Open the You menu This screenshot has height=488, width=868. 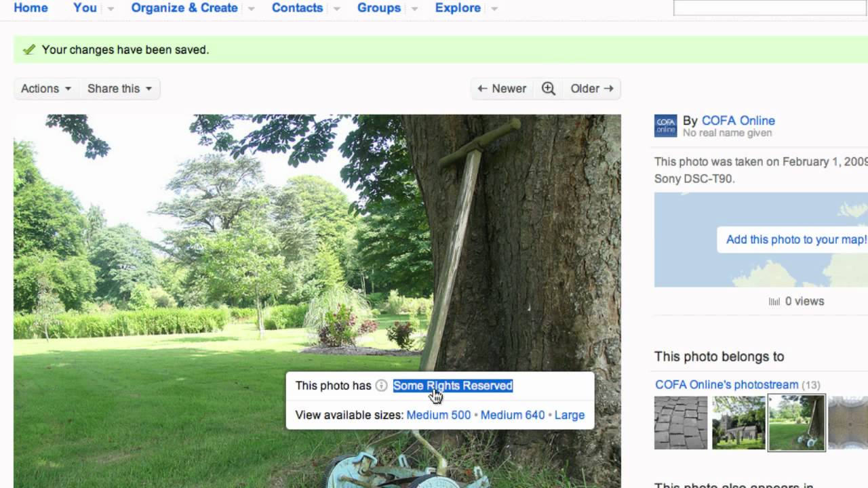85,8
